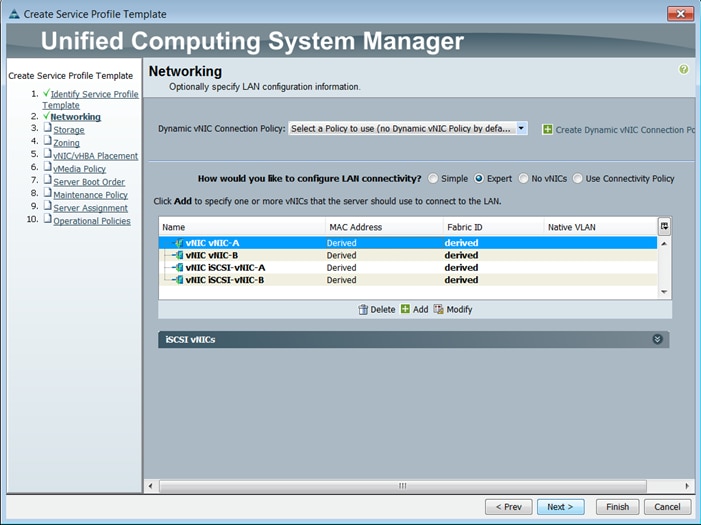Viewport: 701px width, 525px height.
Task: Expand the iSCSI vNICs section
Action: tap(657, 339)
